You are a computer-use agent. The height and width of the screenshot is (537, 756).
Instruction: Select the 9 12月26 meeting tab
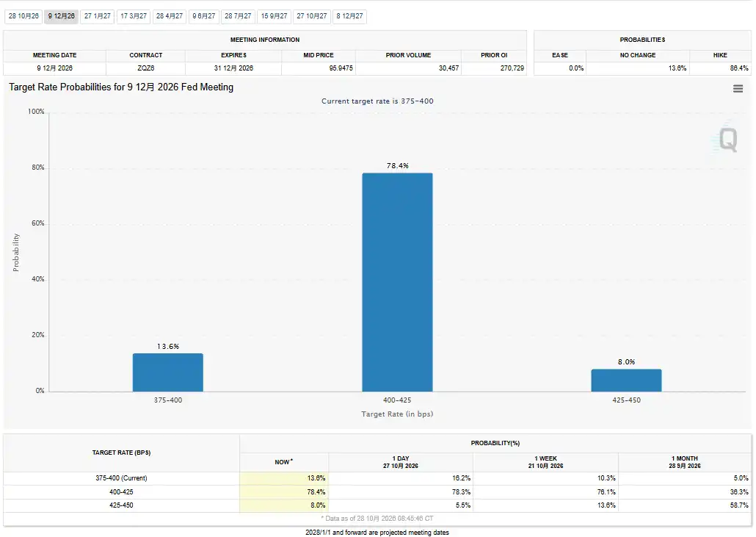(x=61, y=16)
